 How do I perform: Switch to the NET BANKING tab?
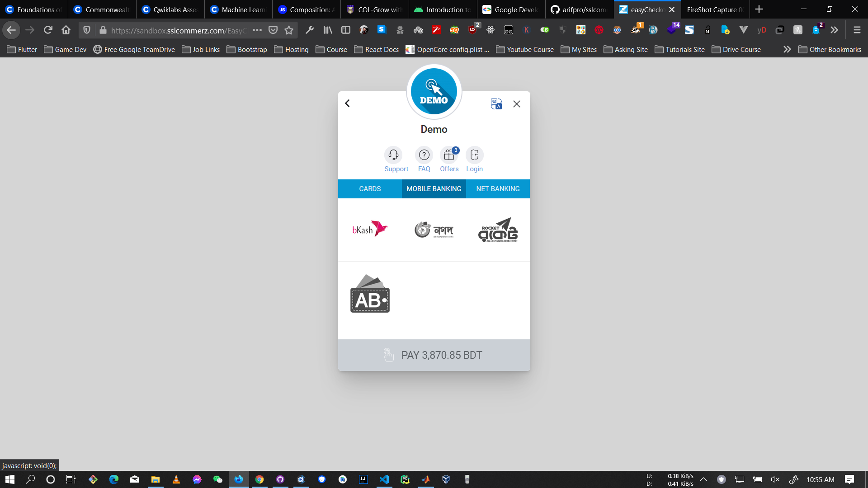tap(498, 189)
